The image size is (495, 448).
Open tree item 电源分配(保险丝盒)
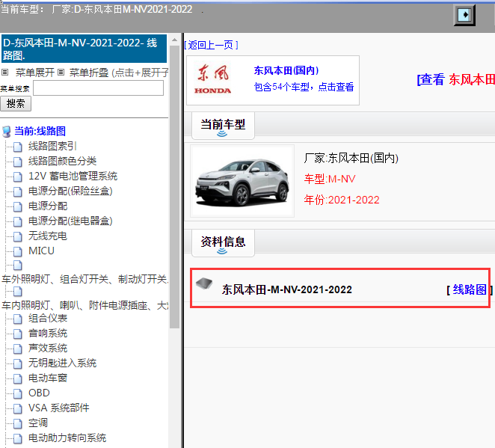point(70,191)
